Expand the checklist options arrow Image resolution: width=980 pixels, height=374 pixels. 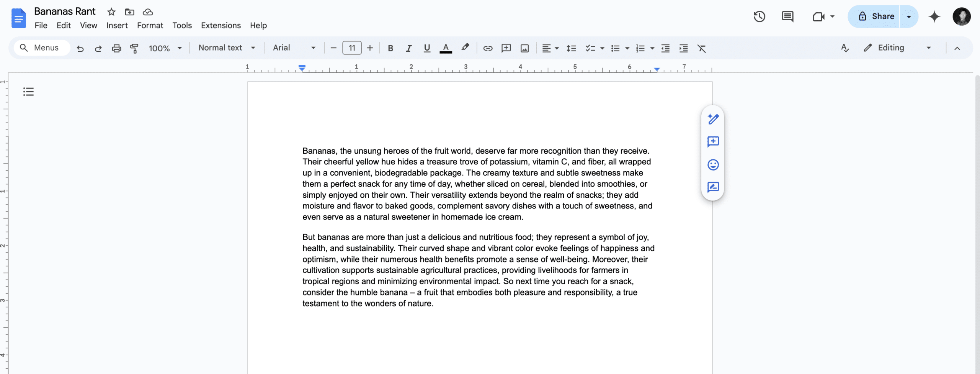602,48
